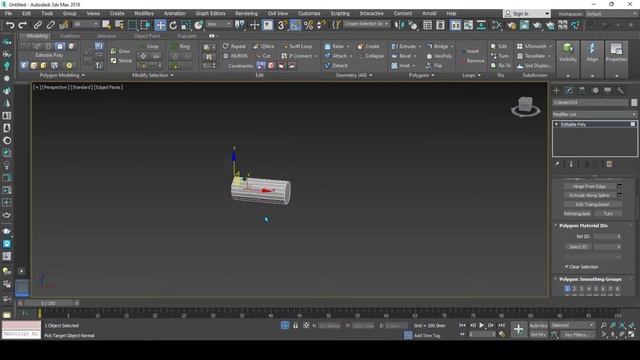Click the Rectangular Selection Region icon
Screen dimensions: 640x360
pyautogui.click(x=132, y=25)
